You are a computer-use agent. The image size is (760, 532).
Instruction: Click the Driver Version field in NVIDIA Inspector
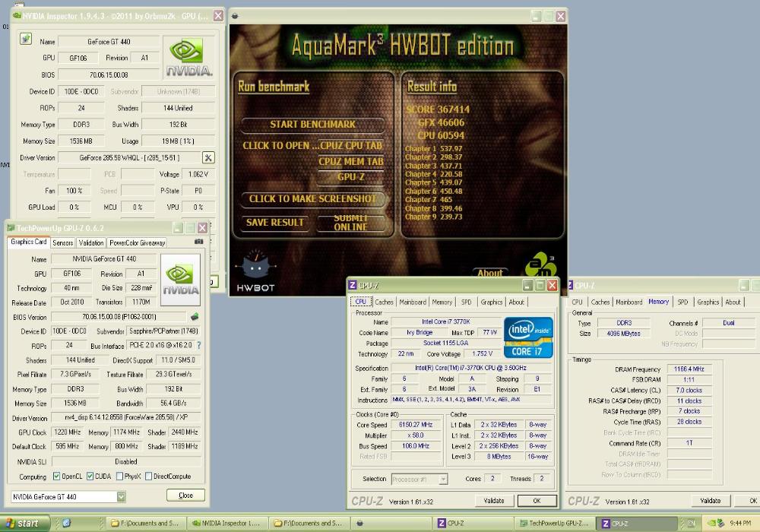pos(129,157)
